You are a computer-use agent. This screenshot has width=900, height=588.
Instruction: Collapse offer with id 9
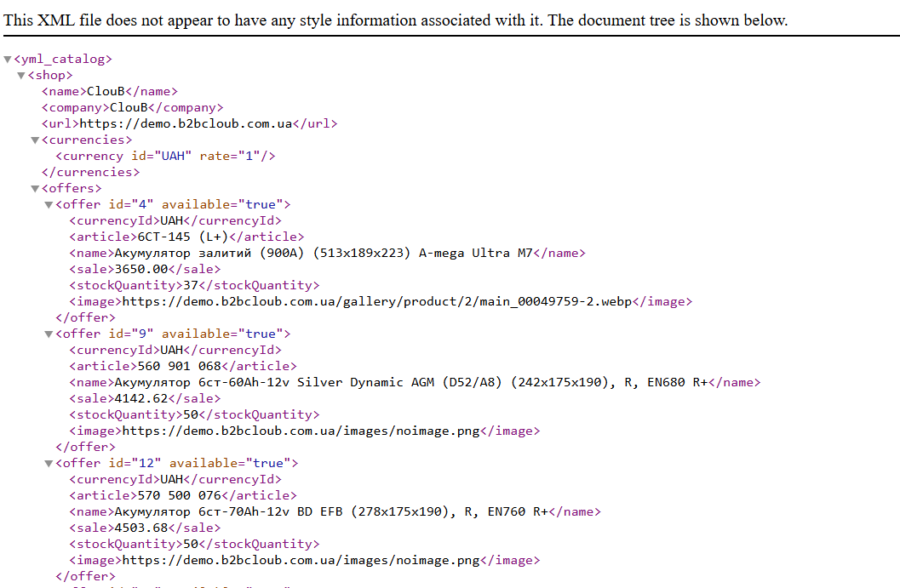[49, 334]
